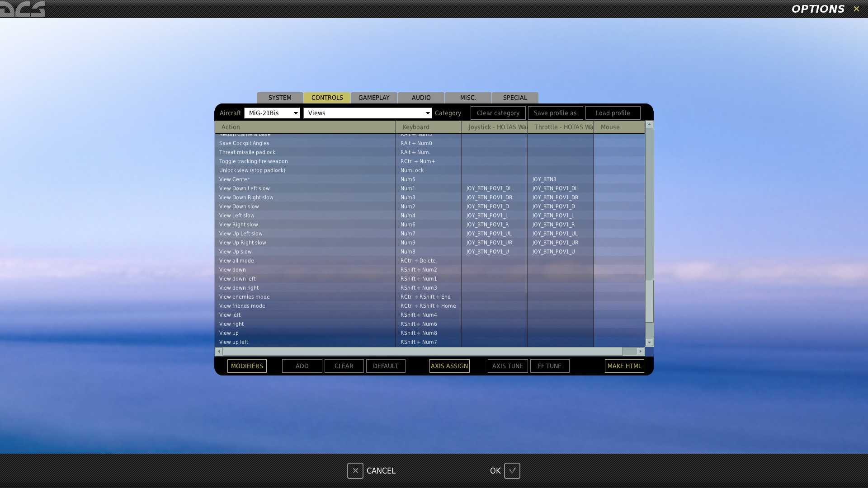Select the 'View up' action row

pos(430,333)
